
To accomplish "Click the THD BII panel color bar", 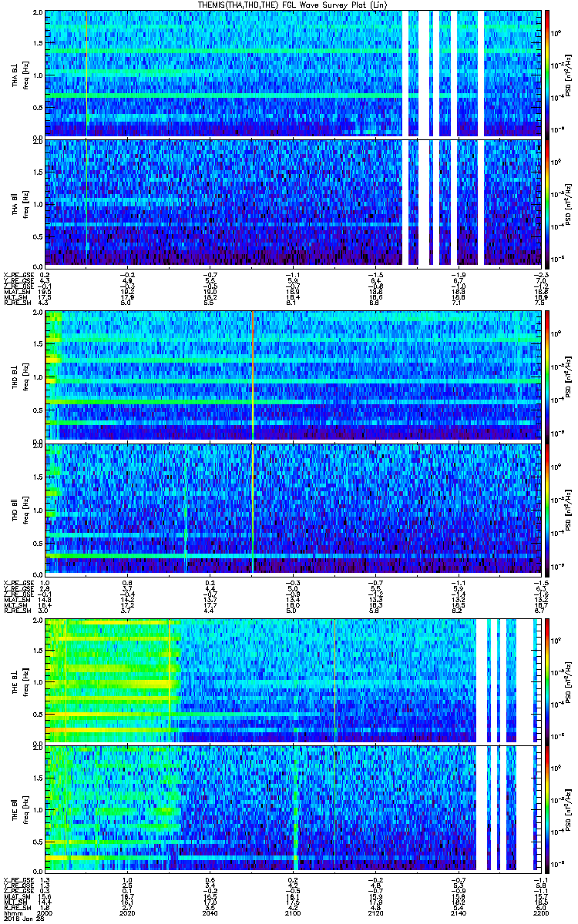I will tap(547, 509).
